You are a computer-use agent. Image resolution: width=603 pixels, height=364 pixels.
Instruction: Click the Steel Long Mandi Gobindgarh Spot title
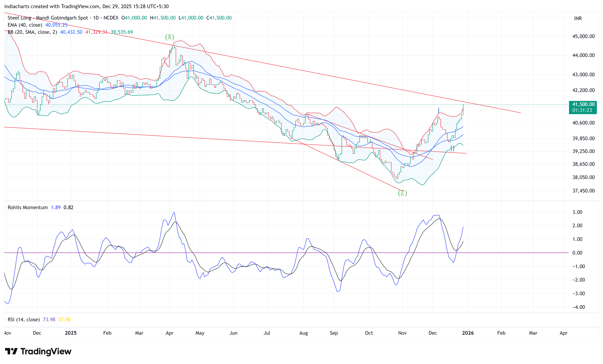48,18
